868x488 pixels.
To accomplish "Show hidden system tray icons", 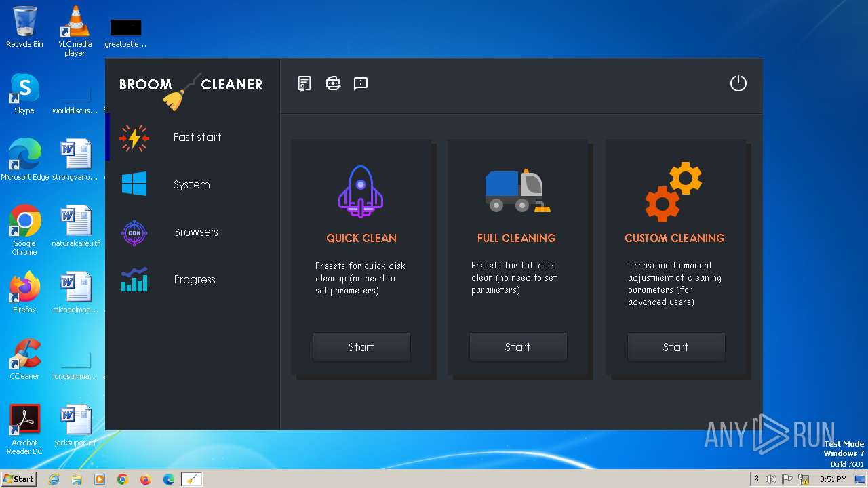I will coord(756,479).
